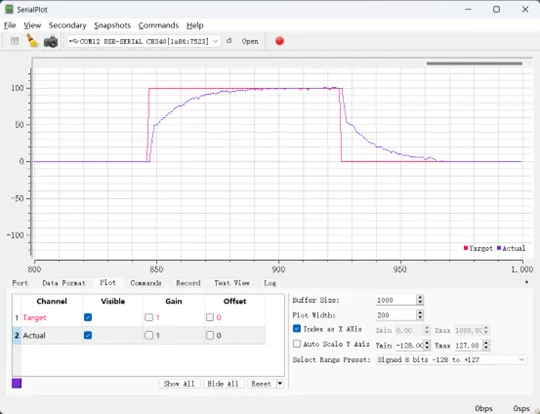Open the Reset button dropdown arrow
Screen dimensions: 540x414
[280, 383]
